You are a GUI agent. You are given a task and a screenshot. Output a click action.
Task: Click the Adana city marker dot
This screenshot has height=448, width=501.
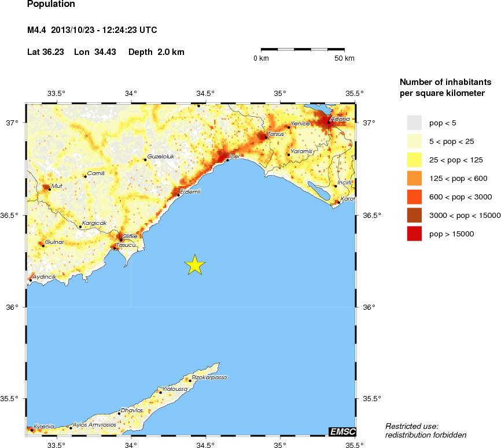pos(329,123)
